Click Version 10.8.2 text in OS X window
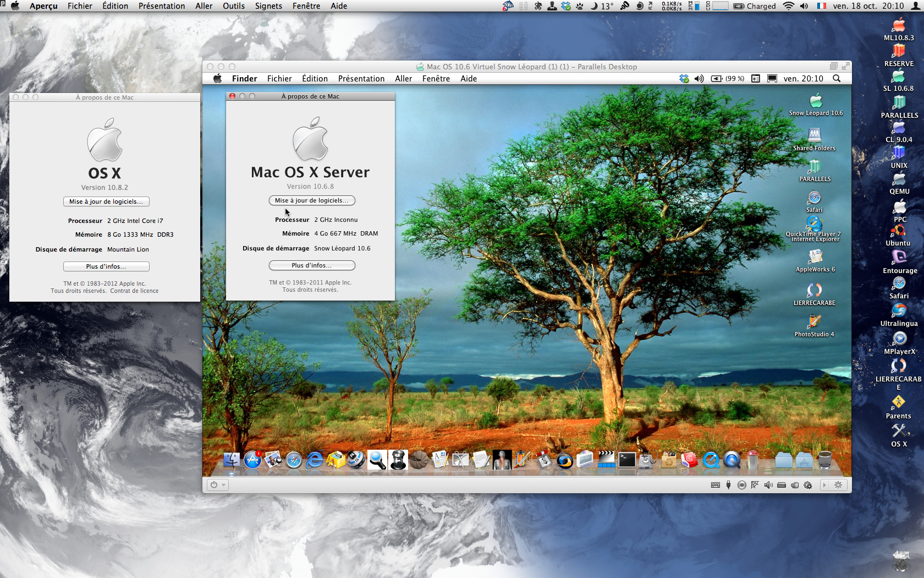Viewport: 924px width, 578px height. click(105, 188)
